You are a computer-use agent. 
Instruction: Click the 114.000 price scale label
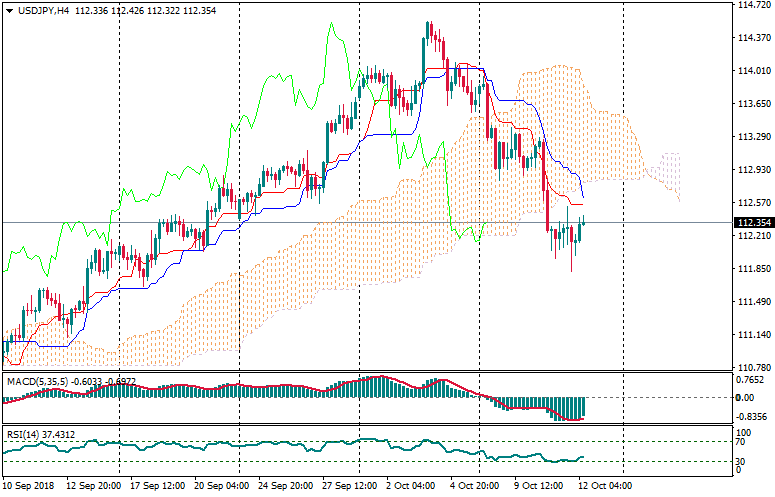(x=751, y=71)
